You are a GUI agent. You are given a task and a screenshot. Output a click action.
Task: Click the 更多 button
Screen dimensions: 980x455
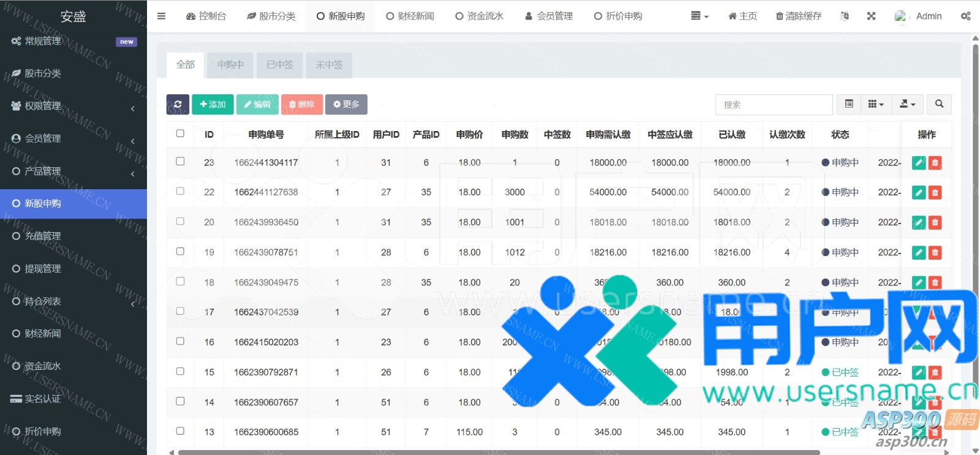point(346,105)
